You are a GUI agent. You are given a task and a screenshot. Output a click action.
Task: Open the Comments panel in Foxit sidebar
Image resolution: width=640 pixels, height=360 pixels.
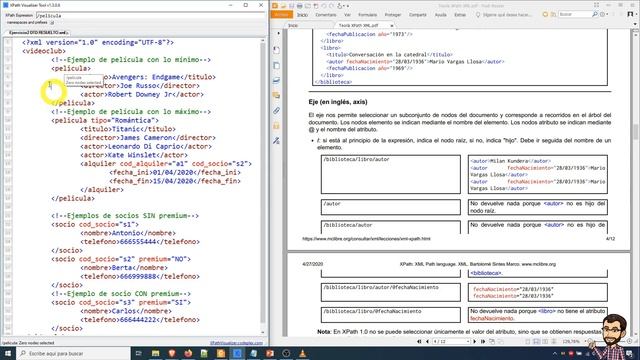coord(277,96)
